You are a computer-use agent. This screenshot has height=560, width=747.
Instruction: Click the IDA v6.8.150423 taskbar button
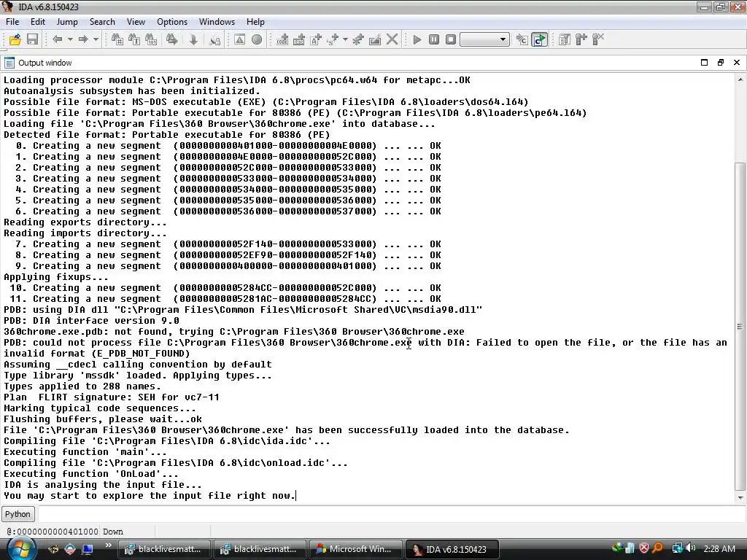[452, 549]
